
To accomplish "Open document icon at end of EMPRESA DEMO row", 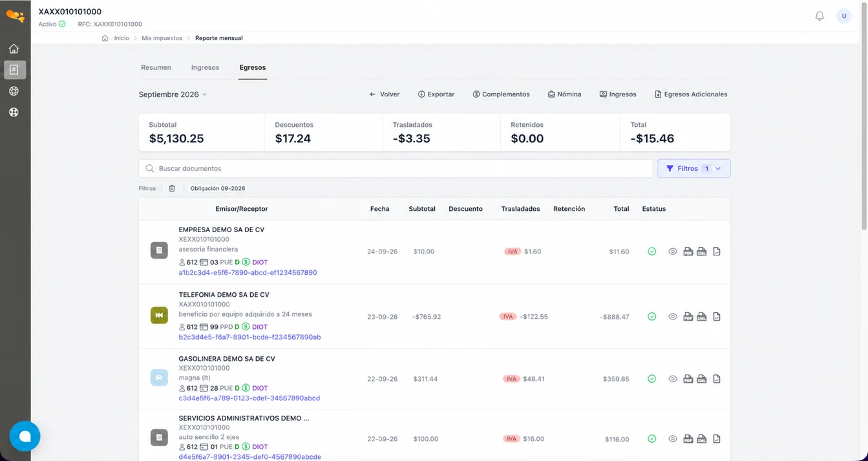I will coord(717,252).
